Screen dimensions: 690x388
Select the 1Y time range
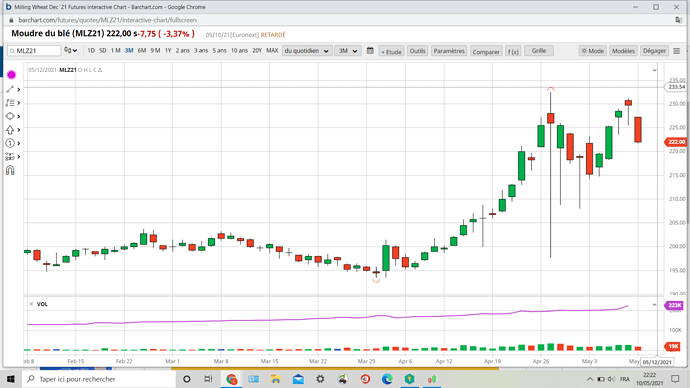click(168, 51)
